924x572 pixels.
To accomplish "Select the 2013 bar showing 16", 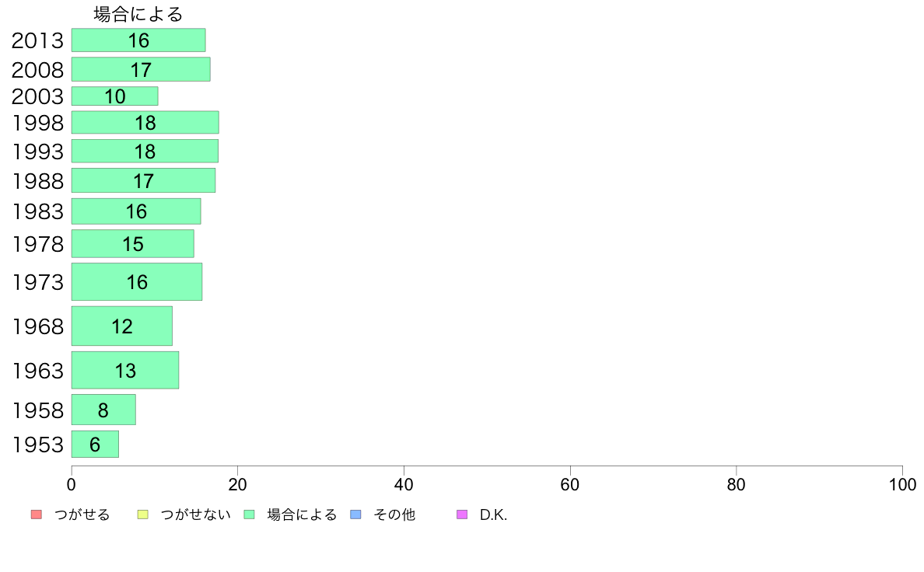I will click(x=138, y=40).
